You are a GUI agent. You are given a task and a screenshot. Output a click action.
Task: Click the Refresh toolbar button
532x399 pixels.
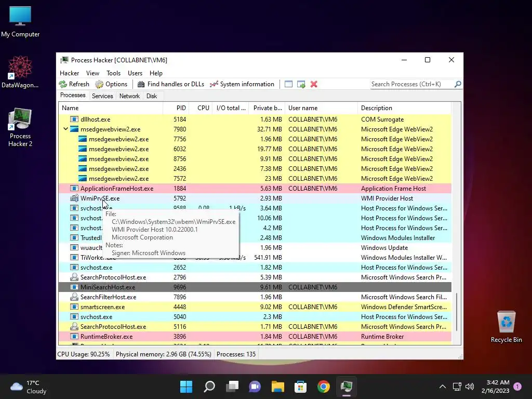coord(74,84)
